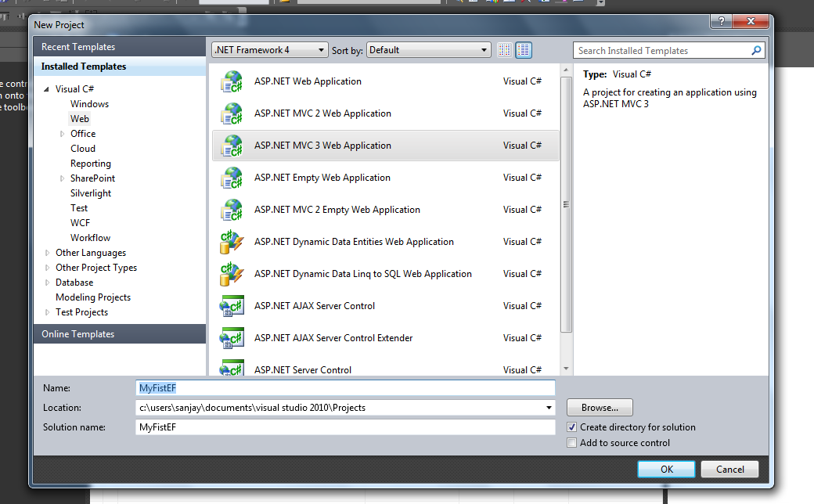Select the Reporting category
Viewport: 814px width, 504px height.
[x=91, y=164]
